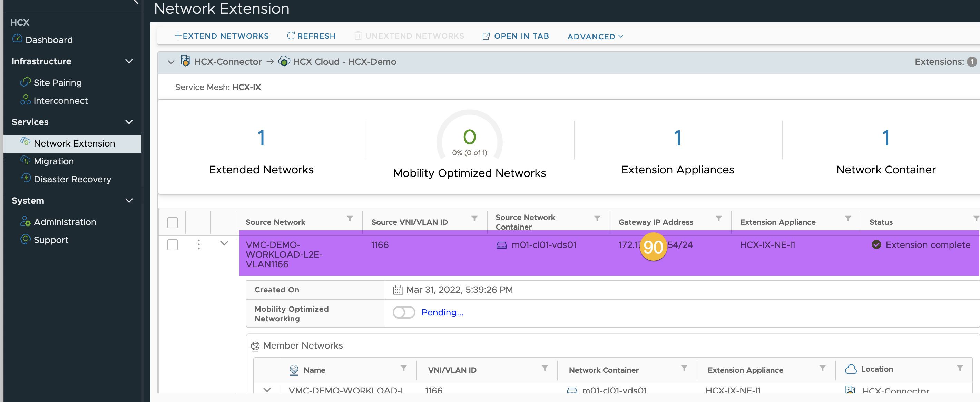Click the m01-cl01-vds01 container icon in extended row

point(502,245)
